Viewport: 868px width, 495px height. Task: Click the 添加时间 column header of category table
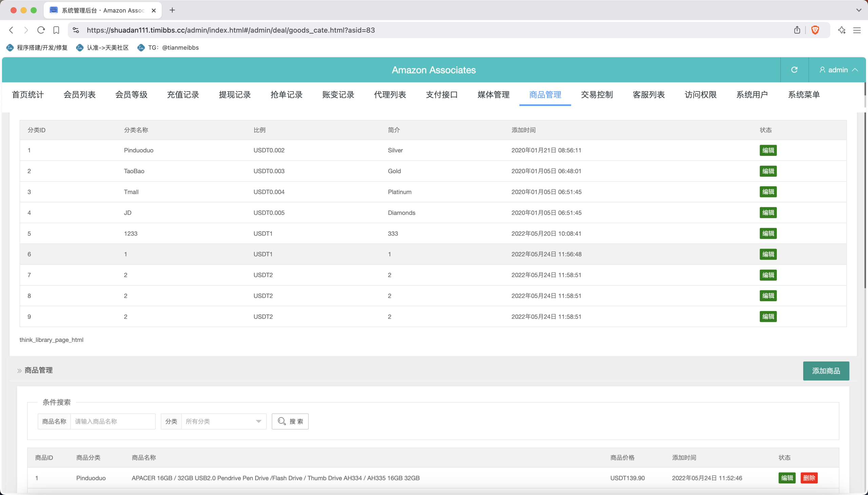[524, 130]
